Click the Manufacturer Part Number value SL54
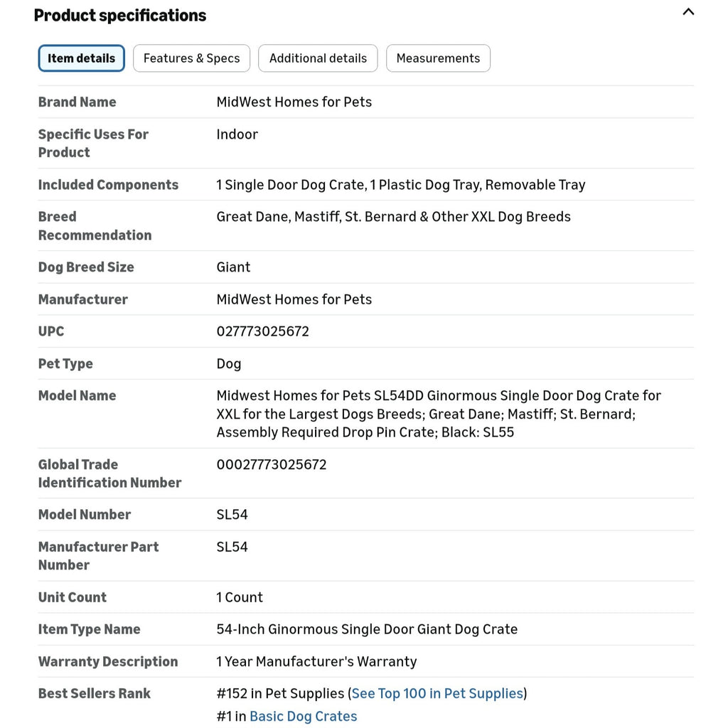728x728 pixels. [232, 547]
